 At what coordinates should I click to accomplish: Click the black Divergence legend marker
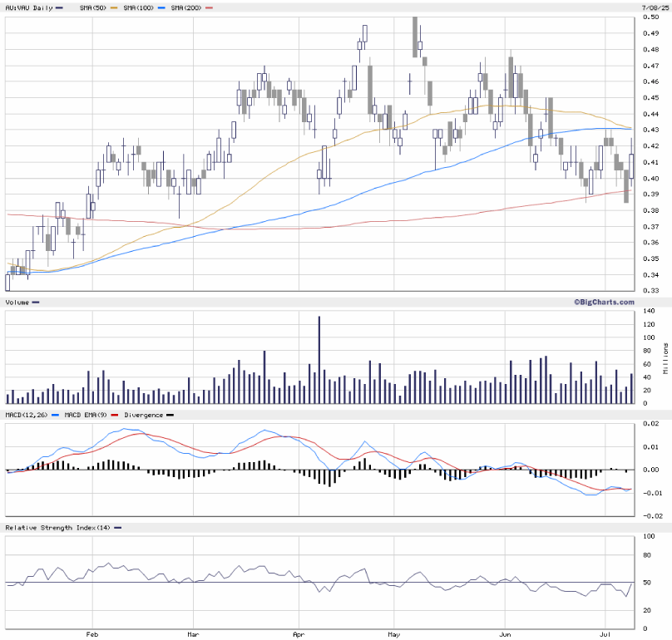click(x=170, y=414)
